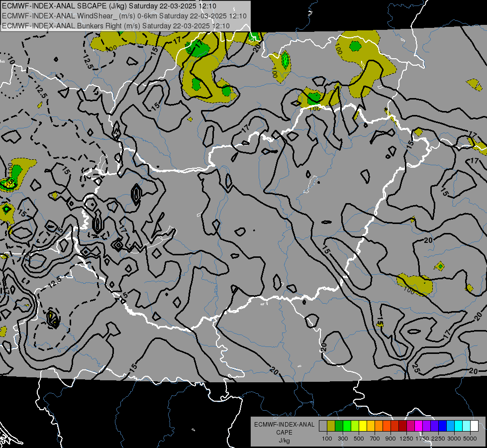Click the 1250 legend tick label

pos(406,439)
